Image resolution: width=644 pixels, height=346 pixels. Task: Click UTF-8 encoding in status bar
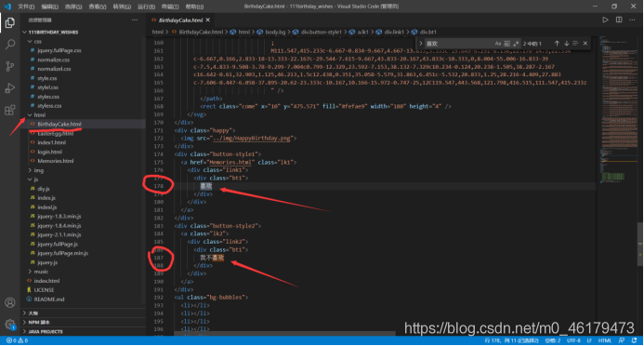573,340
